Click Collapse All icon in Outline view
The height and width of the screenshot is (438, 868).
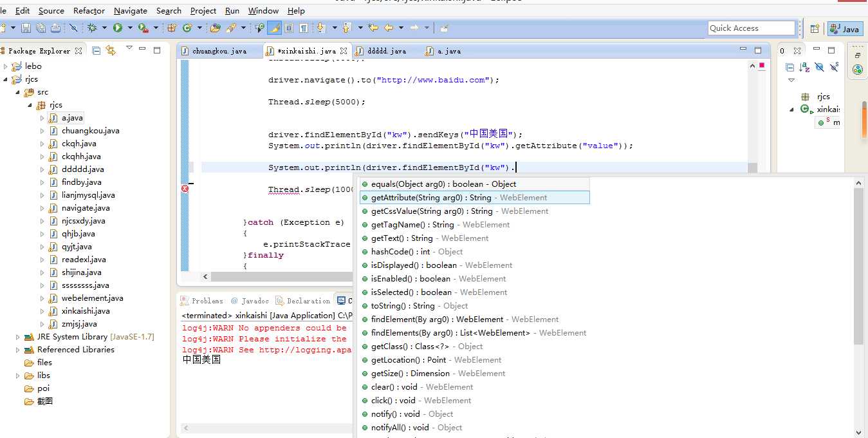[x=790, y=67]
